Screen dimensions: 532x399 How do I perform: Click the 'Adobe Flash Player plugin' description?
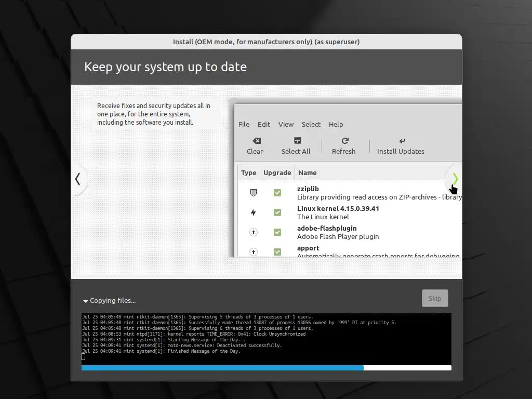[338, 236]
